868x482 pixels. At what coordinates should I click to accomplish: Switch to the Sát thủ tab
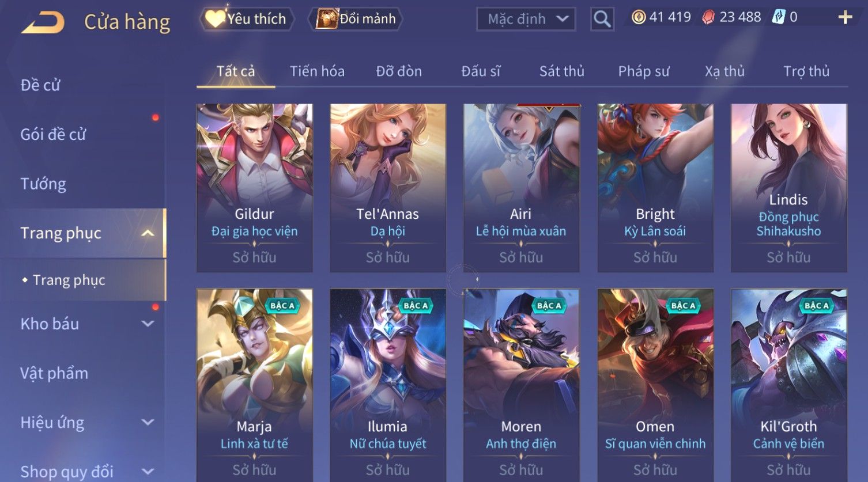pyautogui.click(x=561, y=71)
